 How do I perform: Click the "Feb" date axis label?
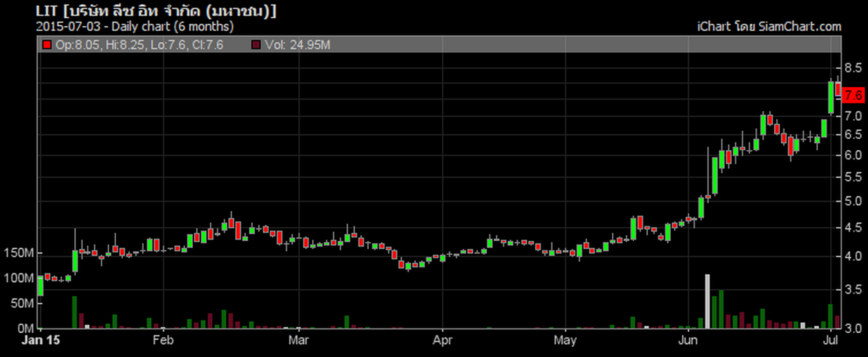click(163, 340)
